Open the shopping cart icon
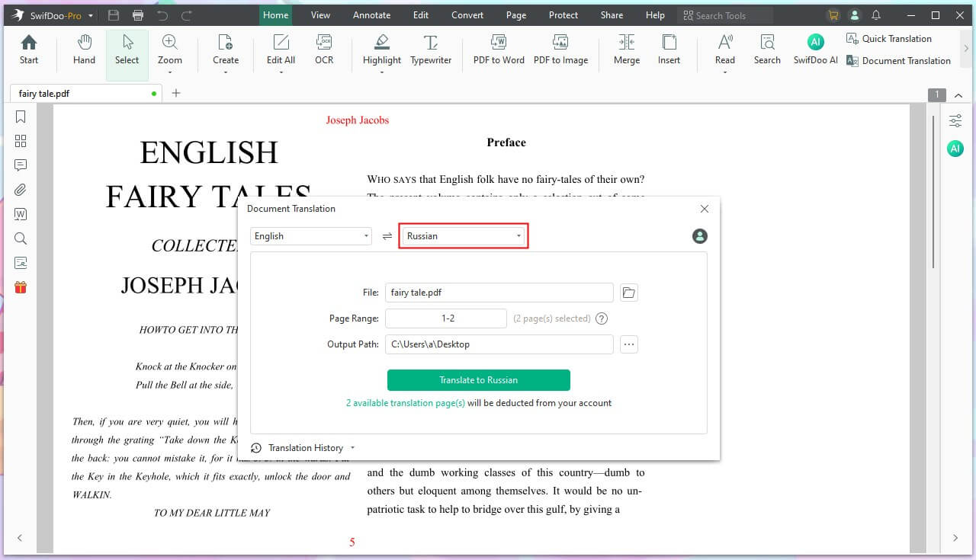Screen dimensions: 976x560 (833, 15)
